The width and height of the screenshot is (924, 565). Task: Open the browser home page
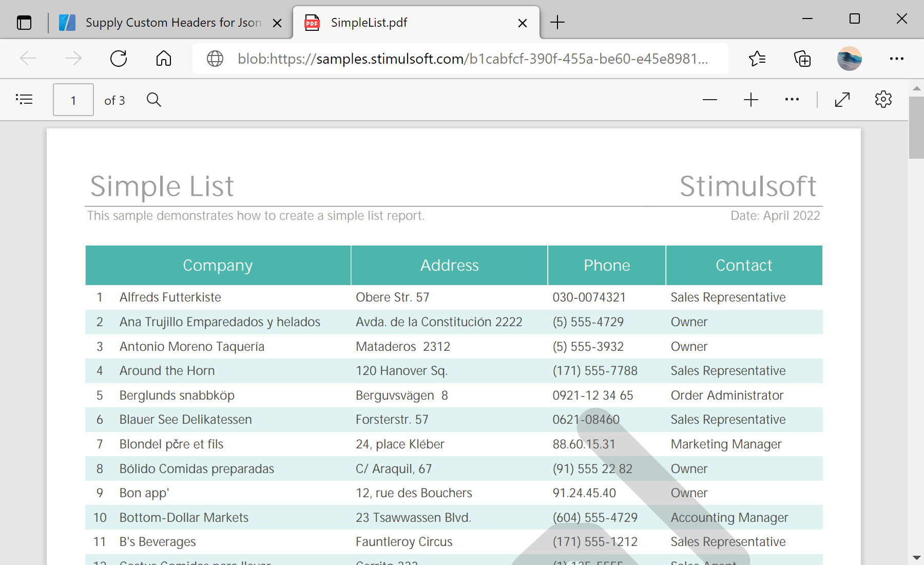pos(164,59)
